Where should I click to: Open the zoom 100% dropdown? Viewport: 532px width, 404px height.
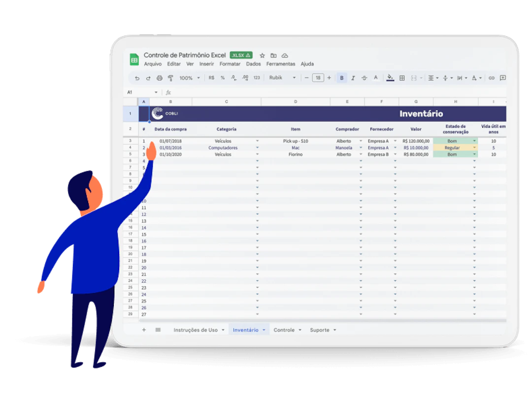click(x=189, y=78)
